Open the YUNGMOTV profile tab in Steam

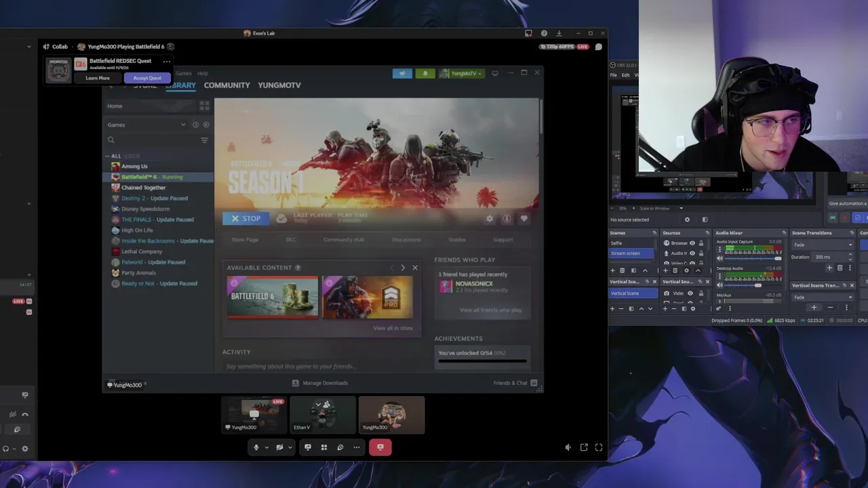click(279, 85)
